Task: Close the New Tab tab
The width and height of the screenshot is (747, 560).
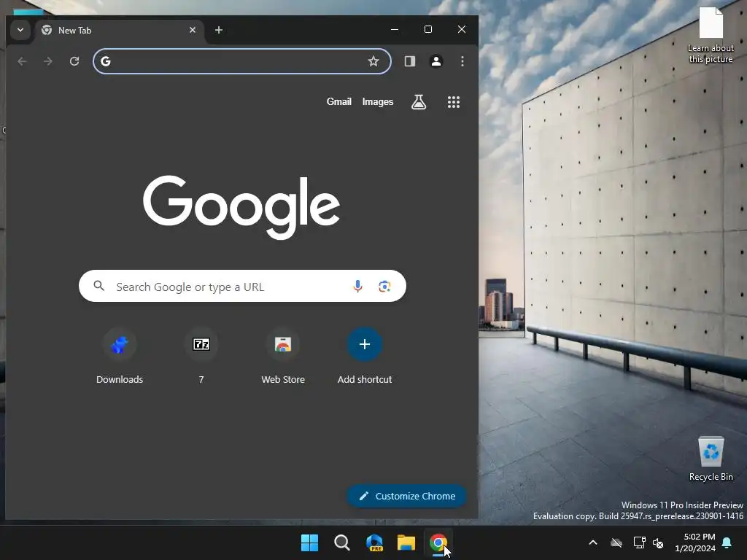Action: [193, 30]
